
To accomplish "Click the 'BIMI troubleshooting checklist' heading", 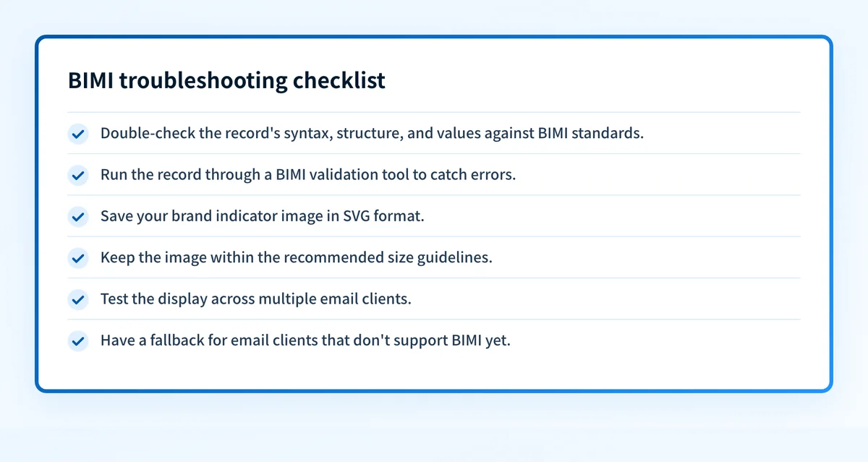I will point(226,80).
